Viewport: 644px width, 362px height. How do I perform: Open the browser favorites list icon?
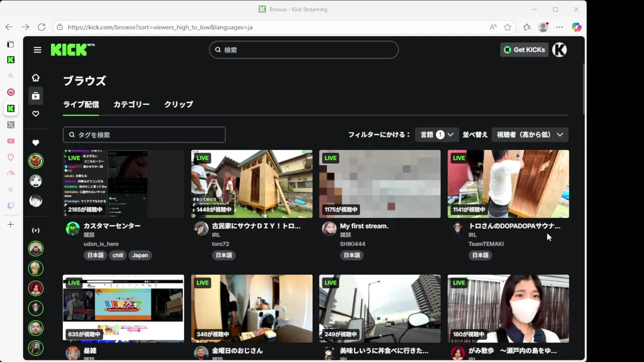[527, 27]
